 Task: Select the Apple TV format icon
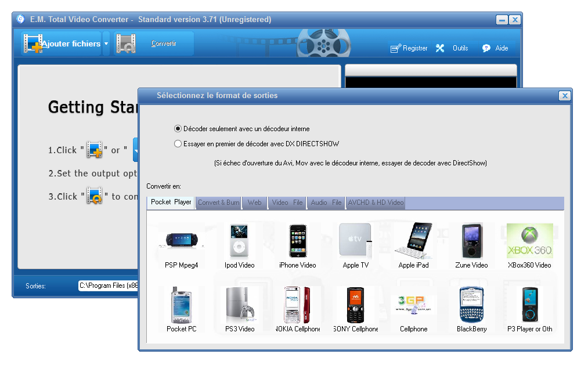[x=355, y=241]
